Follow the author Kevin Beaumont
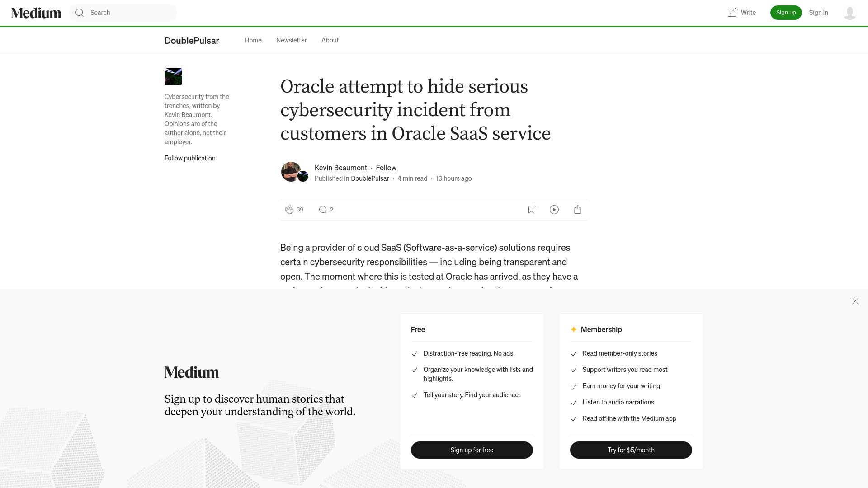Image resolution: width=868 pixels, height=488 pixels. point(386,168)
